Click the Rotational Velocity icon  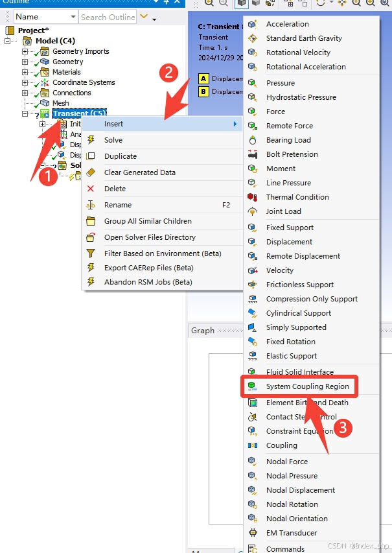[x=253, y=53]
